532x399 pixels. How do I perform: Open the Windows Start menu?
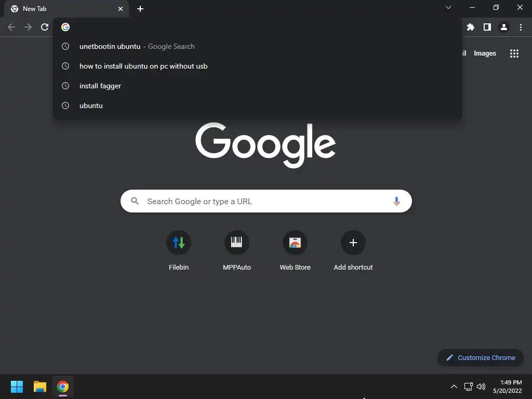pyautogui.click(x=17, y=387)
